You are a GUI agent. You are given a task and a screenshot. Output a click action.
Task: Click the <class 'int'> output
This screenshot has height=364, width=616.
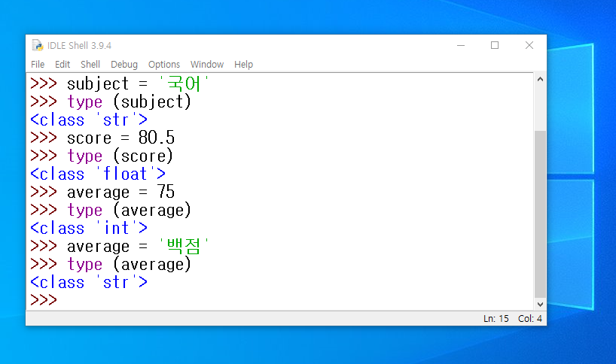click(89, 228)
